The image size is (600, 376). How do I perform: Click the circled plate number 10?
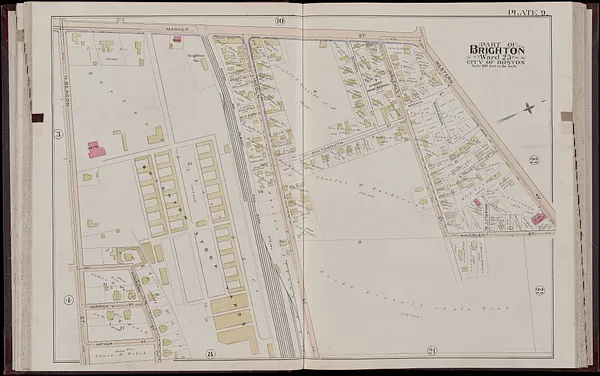tap(280, 21)
